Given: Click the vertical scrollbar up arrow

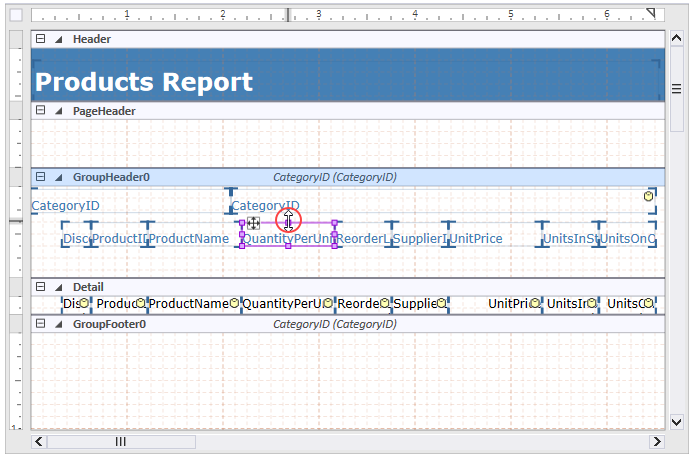Looking at the screenshot, I should click(679, 39).
